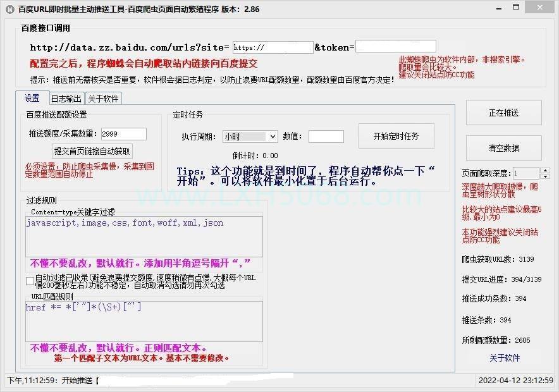This screenshot has height=392, width=559.
Task: Open the 关于软件 link at bottom right
Action: pos(505,358)
